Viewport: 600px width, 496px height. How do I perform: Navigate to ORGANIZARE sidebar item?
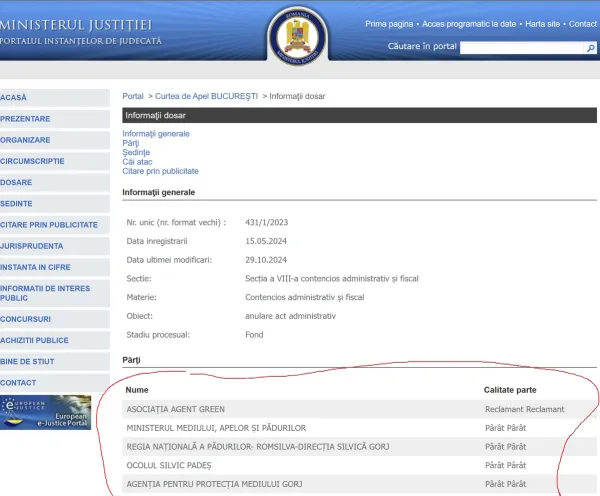26,140
